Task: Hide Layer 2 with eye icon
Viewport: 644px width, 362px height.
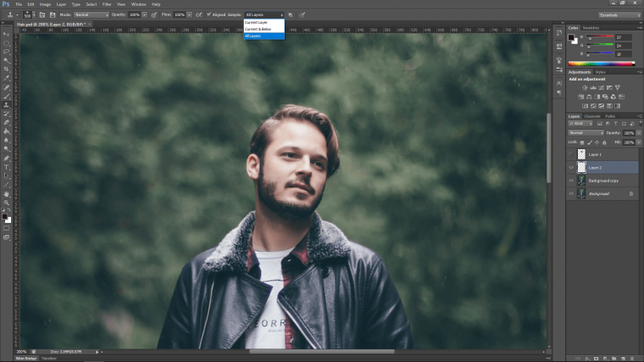Action: (571, 168)
